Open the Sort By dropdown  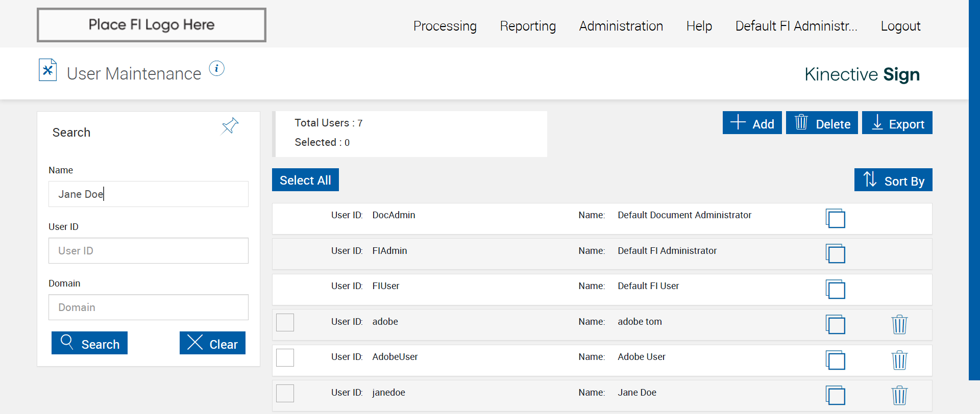click(893, 180)
